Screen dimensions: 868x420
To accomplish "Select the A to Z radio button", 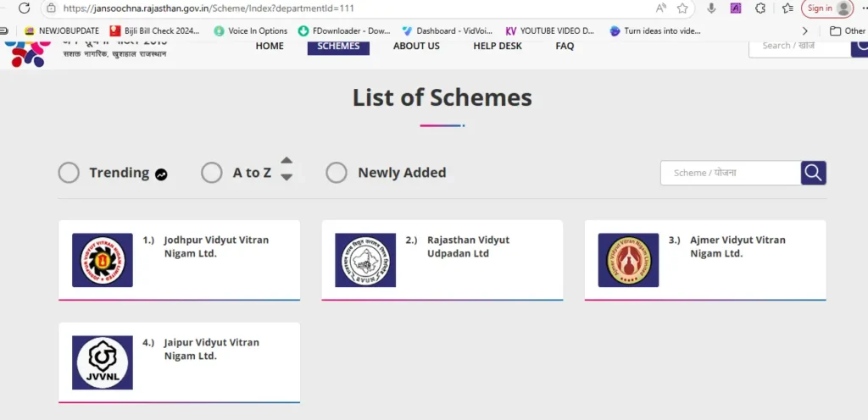I will (212, 173).
